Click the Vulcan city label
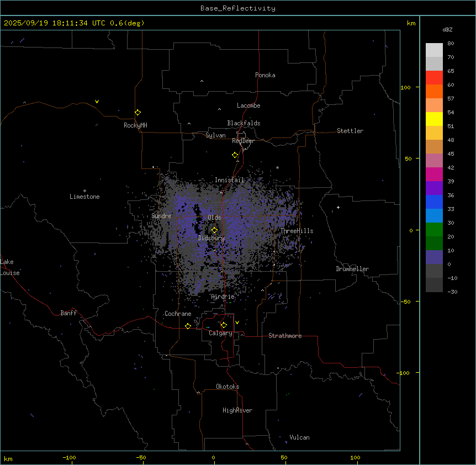 coord(299,437)
